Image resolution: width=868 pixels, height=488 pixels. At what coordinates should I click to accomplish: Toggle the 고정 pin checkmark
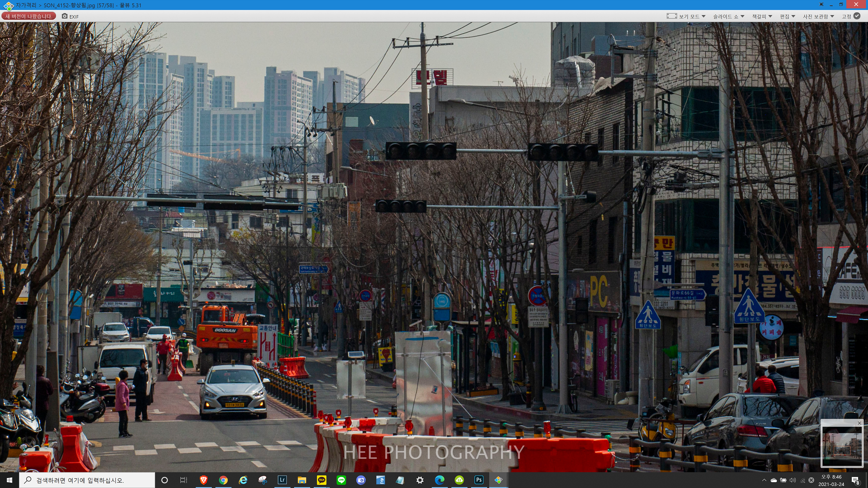857,16
